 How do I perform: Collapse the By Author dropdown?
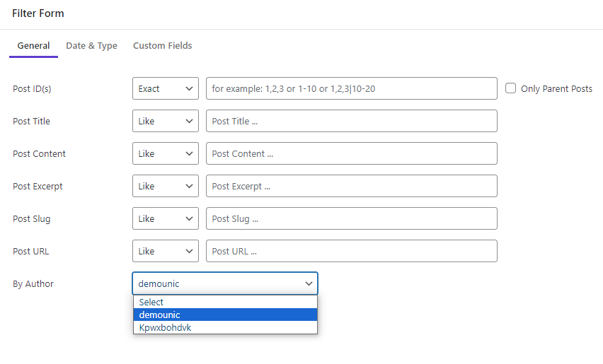[225, 283]
